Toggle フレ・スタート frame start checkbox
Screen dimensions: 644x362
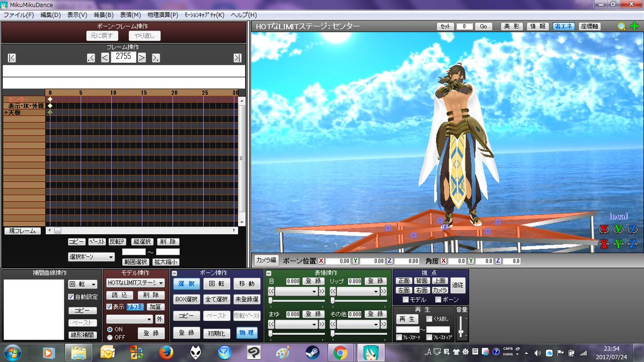point(399,337)
